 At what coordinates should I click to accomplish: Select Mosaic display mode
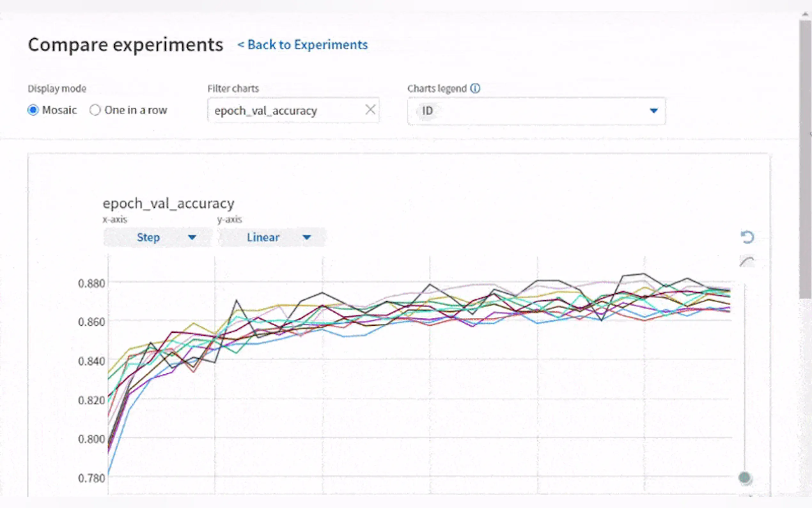pos(33,110)
